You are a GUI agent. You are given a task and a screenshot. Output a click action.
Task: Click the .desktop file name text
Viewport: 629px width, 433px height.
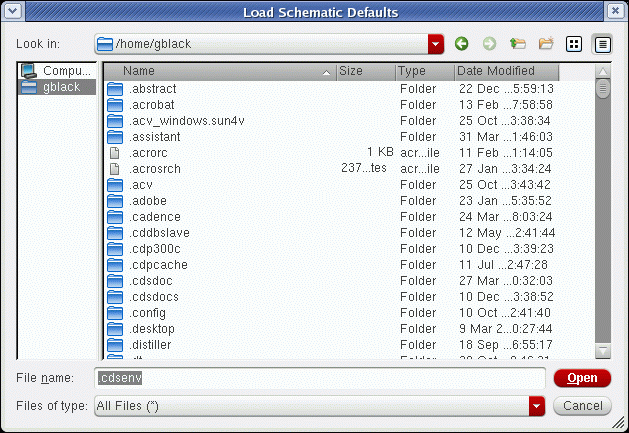pos(152,329)
